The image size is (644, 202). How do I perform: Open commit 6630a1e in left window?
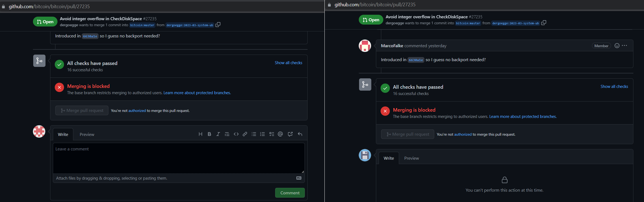pos(90,36)
